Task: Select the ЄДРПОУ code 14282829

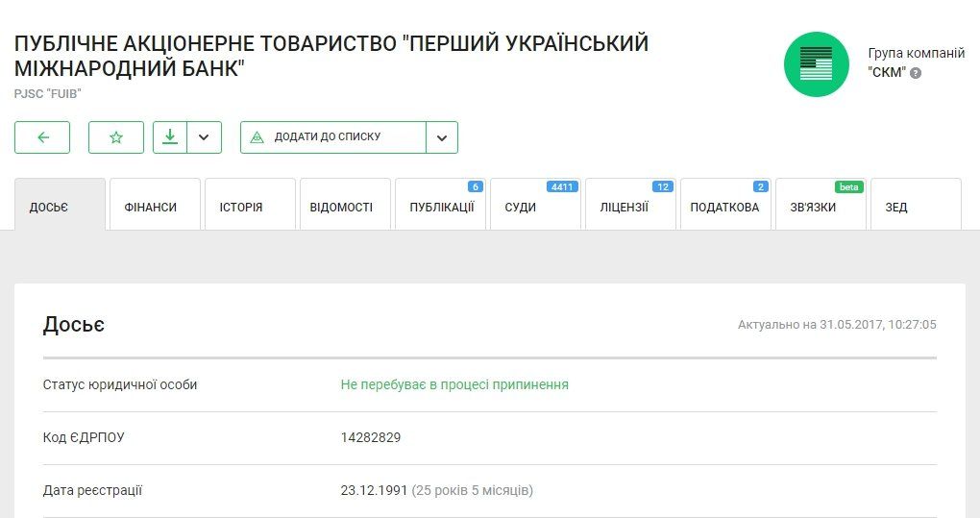Action: (x=371, y=437)
